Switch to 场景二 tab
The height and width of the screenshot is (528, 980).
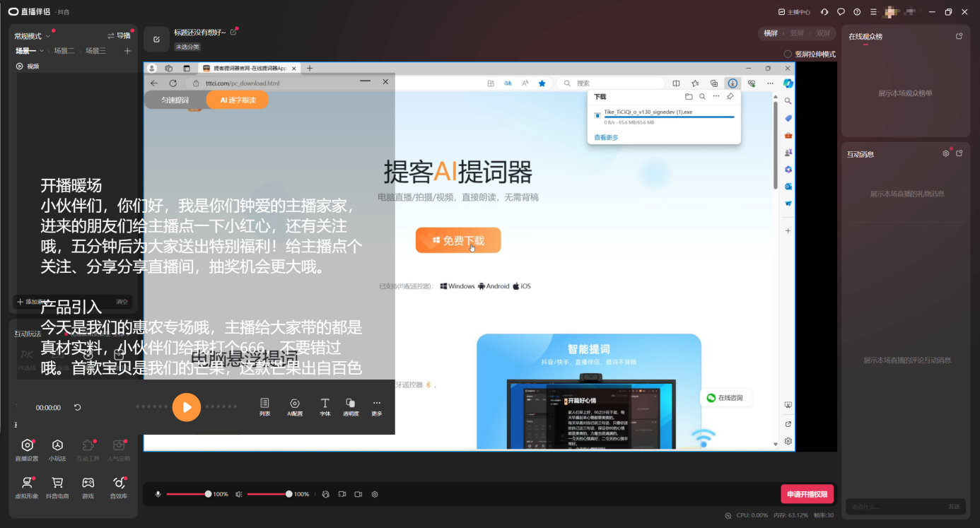click(x=64, y=51)
